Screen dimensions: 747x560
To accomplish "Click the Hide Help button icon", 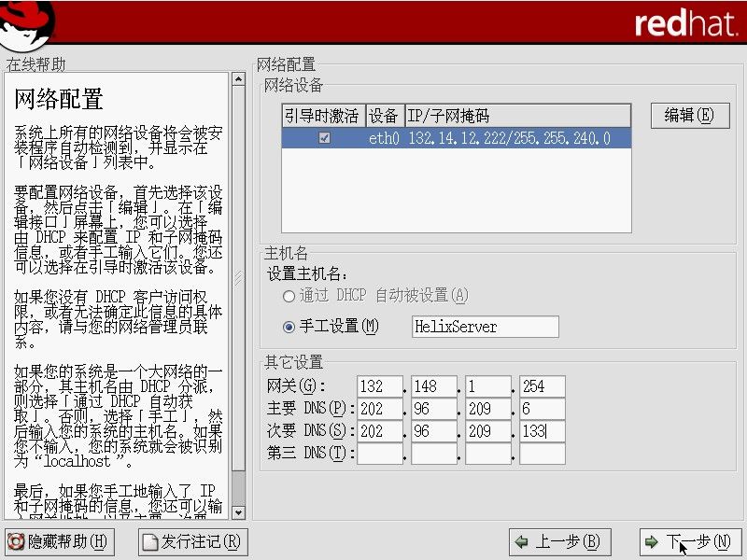I will point(16,541).
